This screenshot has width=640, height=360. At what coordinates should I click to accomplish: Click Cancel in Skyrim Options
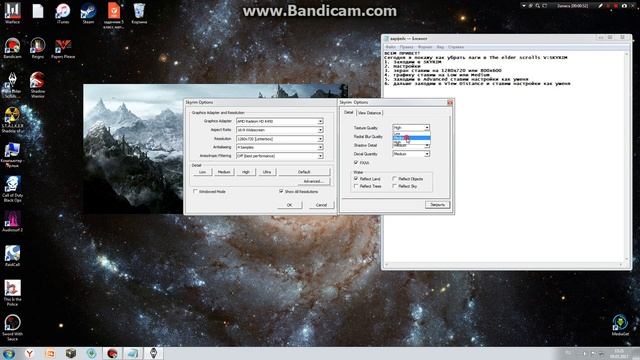click(x=321, y=205)
